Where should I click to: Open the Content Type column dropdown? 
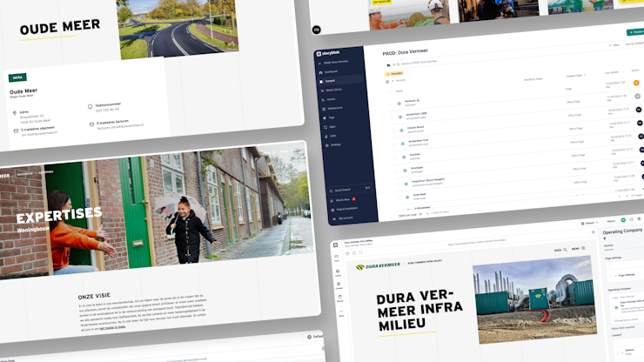click(x=576, y=76)
